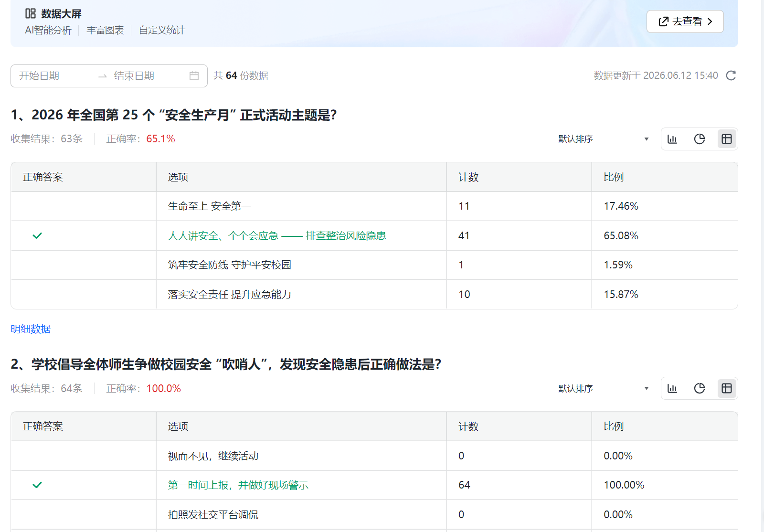Select the correct answer row 人人讲安全
The height and width of the screenshot is (532, 764).
[374, 235]
